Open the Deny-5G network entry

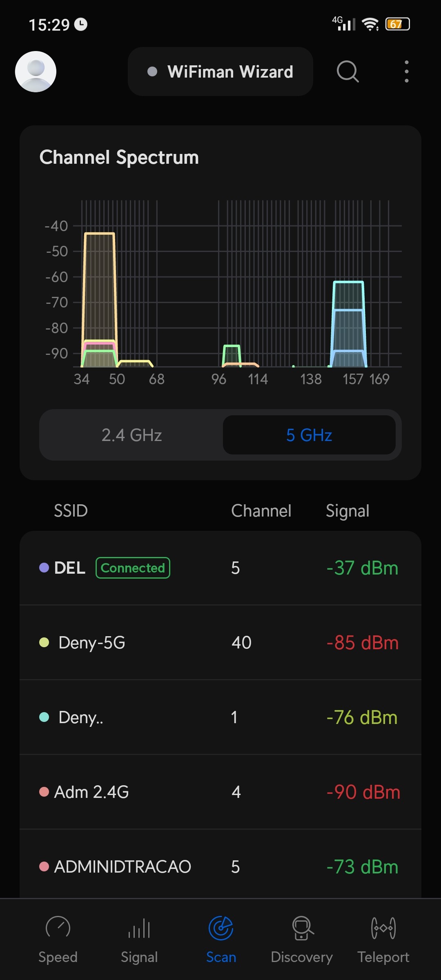click(x=220, y=643)
